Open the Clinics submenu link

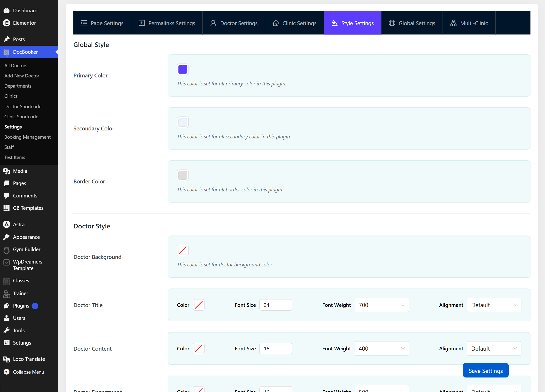(x=11, y=96)
